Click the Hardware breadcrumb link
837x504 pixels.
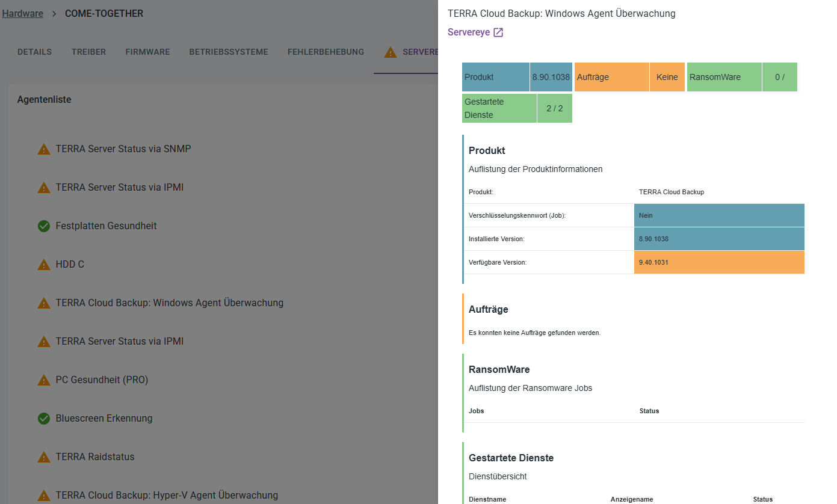click(23, 13)
